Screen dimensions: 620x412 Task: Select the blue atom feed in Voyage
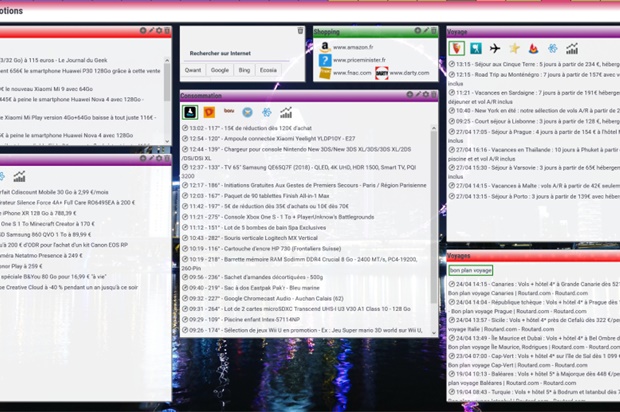click(x=553, y=48)
